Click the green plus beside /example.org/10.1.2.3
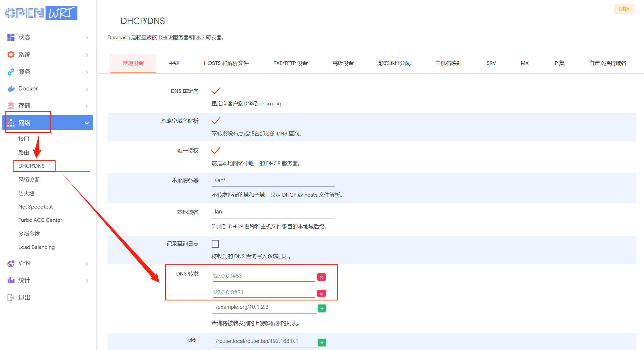The width and height of the screenshot is (644, 350). [322, 308]
